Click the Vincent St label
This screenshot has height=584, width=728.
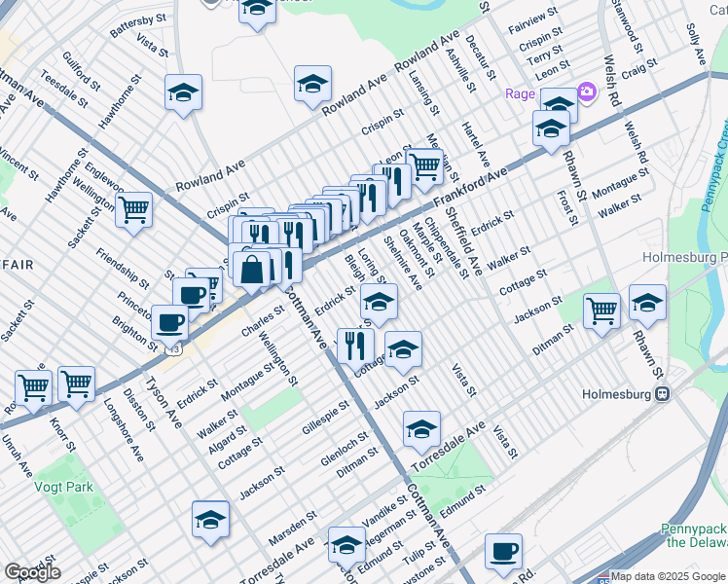[x=18, y=163]
